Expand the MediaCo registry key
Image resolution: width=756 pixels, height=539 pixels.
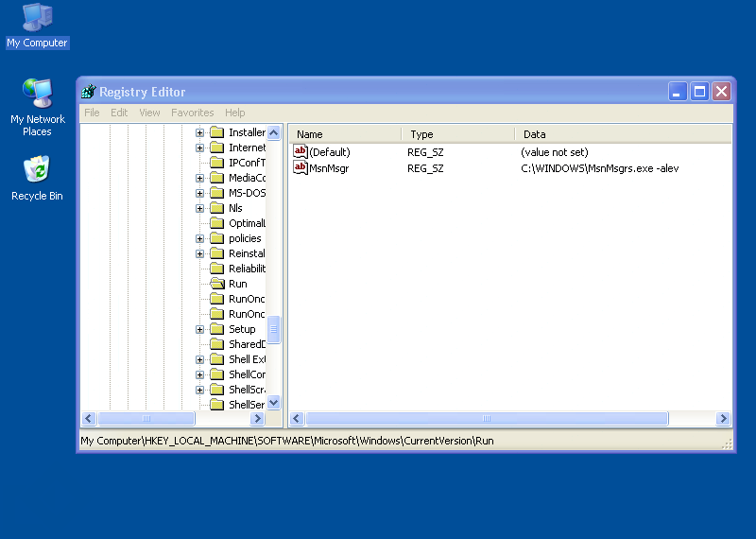click(199, 178)
